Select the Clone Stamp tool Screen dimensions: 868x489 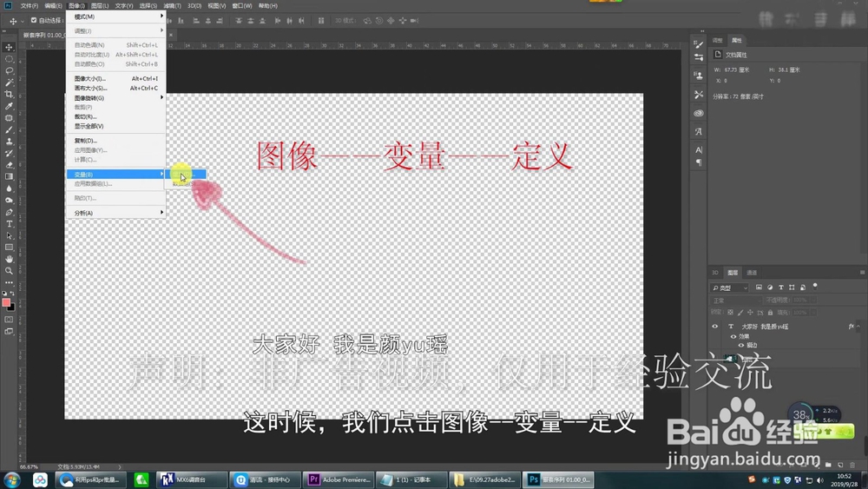[9, 142]
